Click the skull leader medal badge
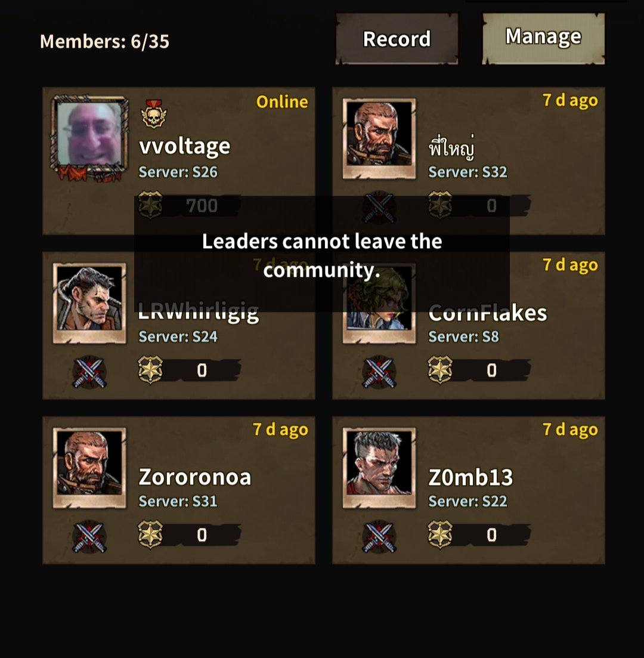This screenshot has height=658, width=644. (154, 114)
